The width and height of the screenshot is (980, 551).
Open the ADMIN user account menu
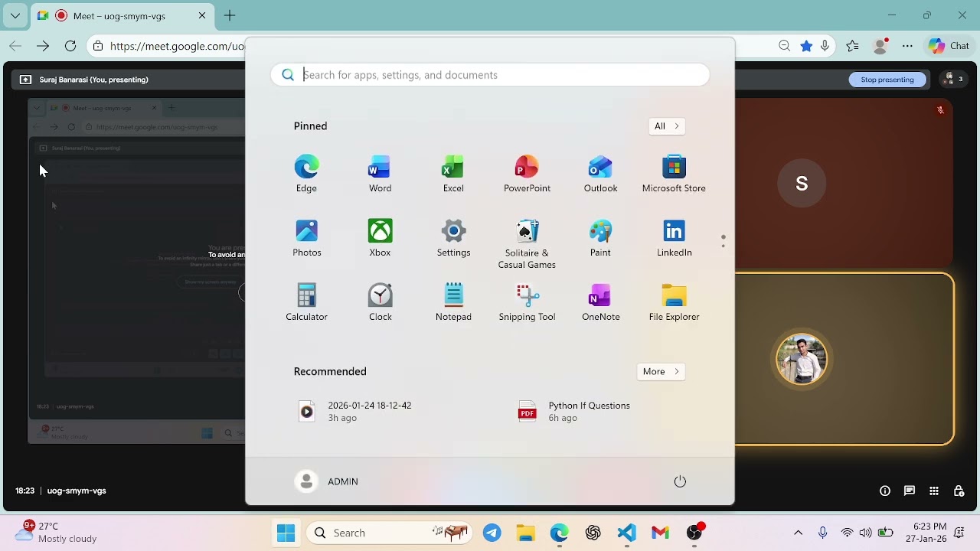click(x=327, y=481)
